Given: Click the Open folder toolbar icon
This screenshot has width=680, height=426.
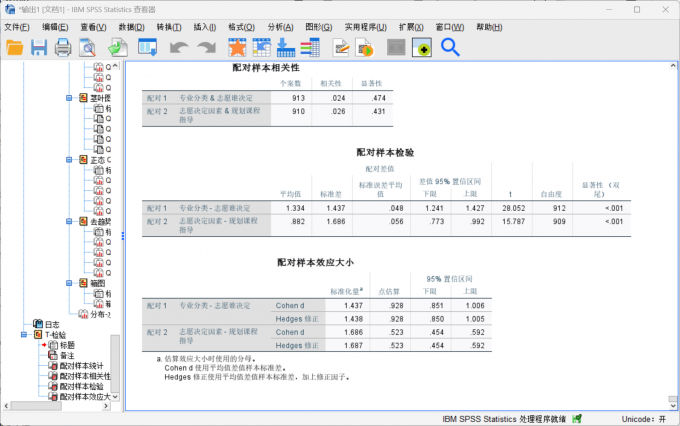Looking at the screenshot, I should pos(15,47).
